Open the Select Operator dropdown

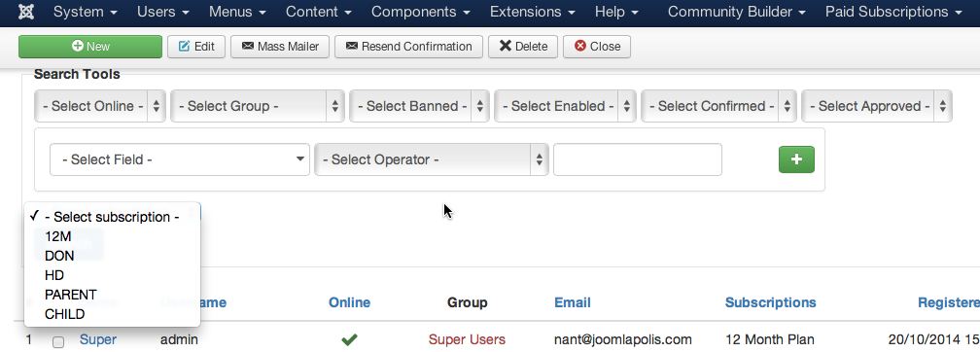click(432, 159)
